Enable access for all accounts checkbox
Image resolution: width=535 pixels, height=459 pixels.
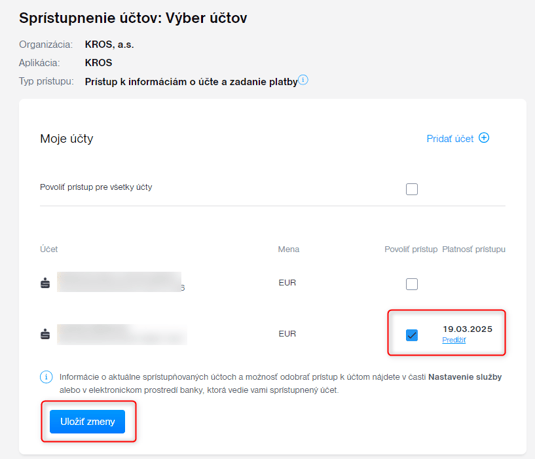pyautogui.click(x=412, y=189)
